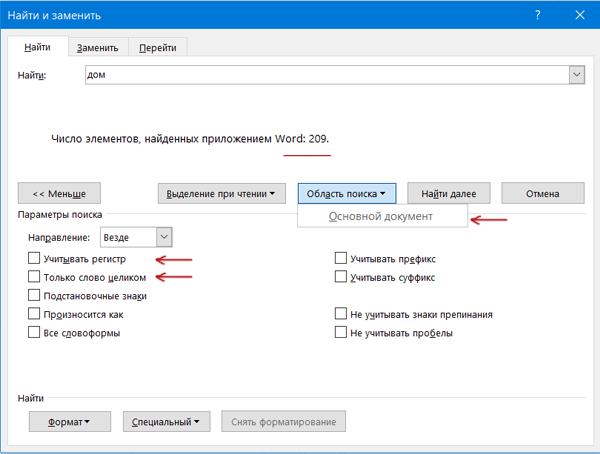600x454 pixels.
Task: Open Выделение при чтении dropdown
Action: [x=222, y=194]
